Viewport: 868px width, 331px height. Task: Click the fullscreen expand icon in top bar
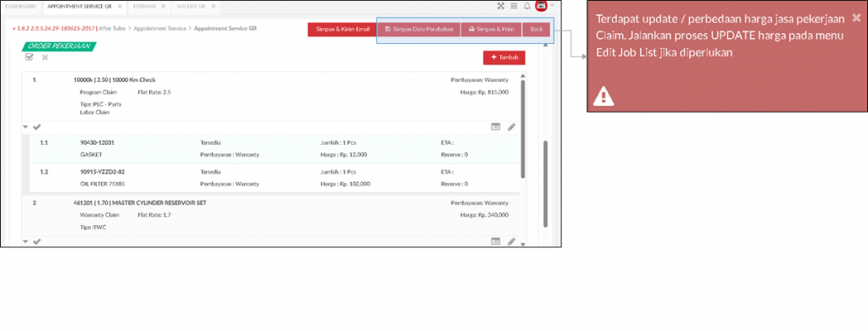501,6
